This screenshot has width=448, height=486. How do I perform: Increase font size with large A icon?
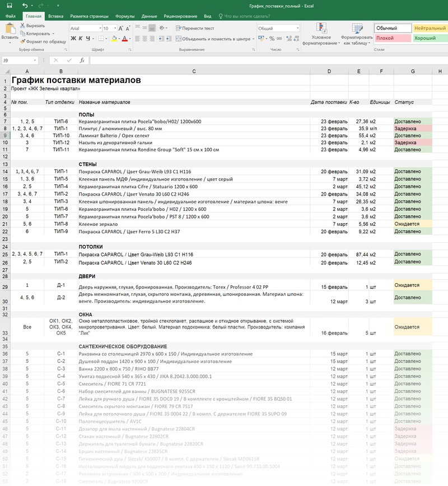click(121, 28)
